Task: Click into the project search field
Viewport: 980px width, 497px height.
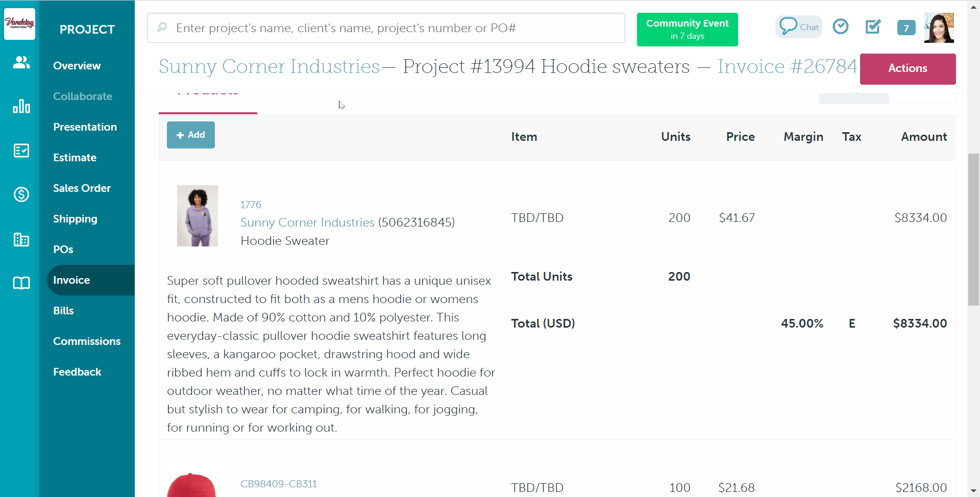Action: (385, 28)
